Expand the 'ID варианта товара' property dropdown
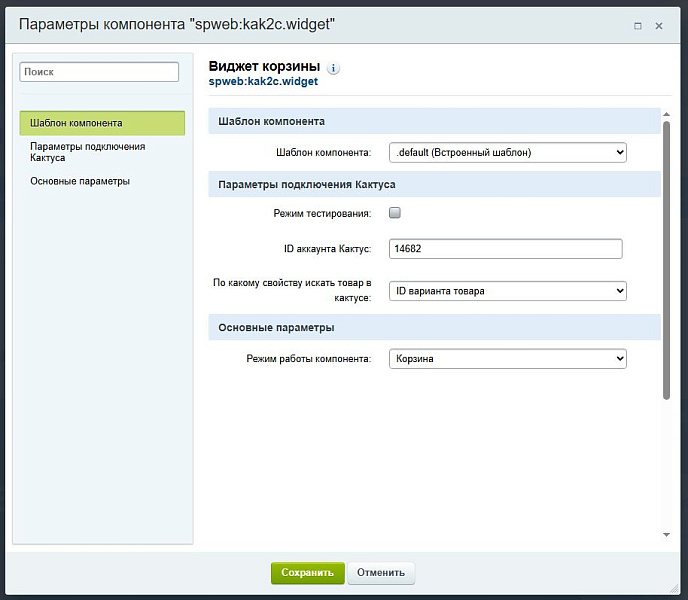 507,291
